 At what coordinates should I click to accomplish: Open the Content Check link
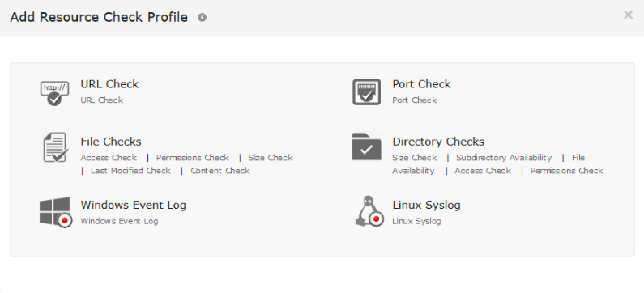[x=220, y=171]
